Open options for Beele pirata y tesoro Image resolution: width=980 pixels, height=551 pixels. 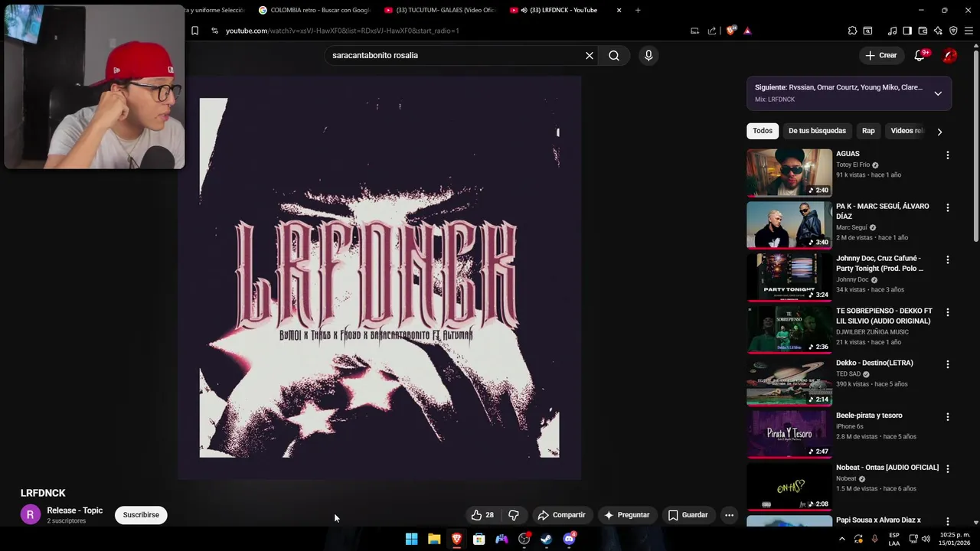(x=947, y=417)
